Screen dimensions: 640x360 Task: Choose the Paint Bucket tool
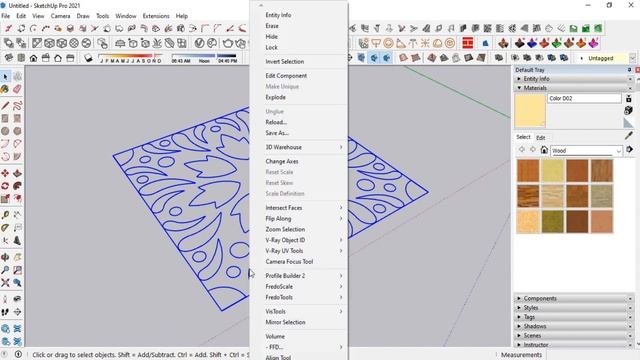coord(5,89)
